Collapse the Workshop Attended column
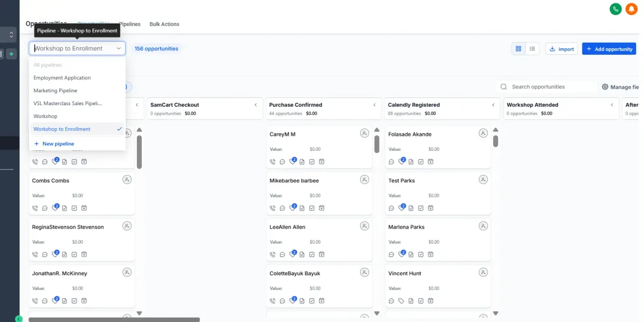Screen dimensions: 644x322 pyautogui.click(x=612, y=105)
